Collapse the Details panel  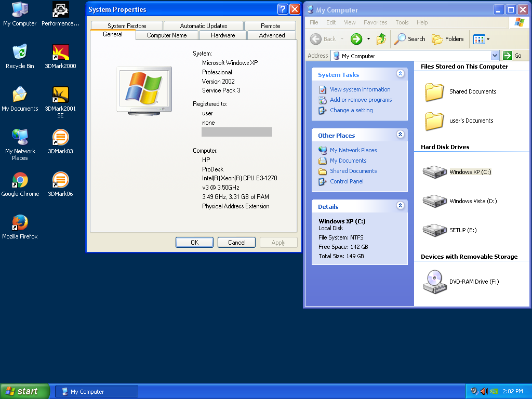pos(400,206)
